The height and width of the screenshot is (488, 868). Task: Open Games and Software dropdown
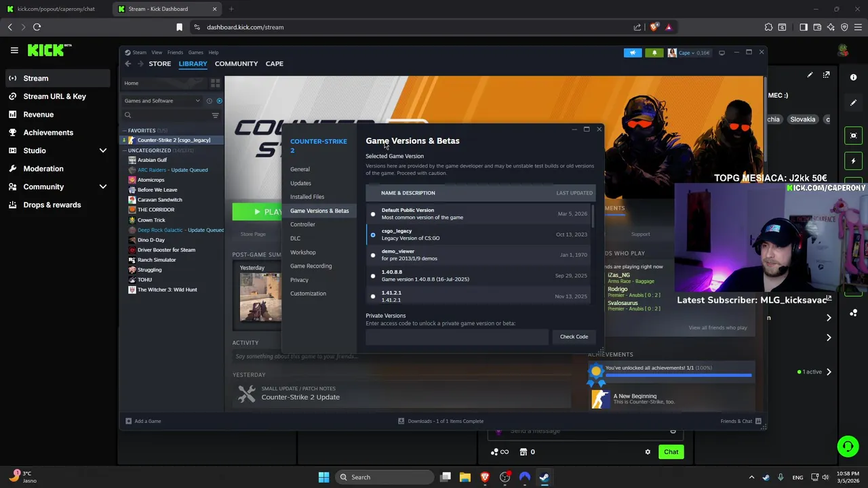tap(162, 101)
